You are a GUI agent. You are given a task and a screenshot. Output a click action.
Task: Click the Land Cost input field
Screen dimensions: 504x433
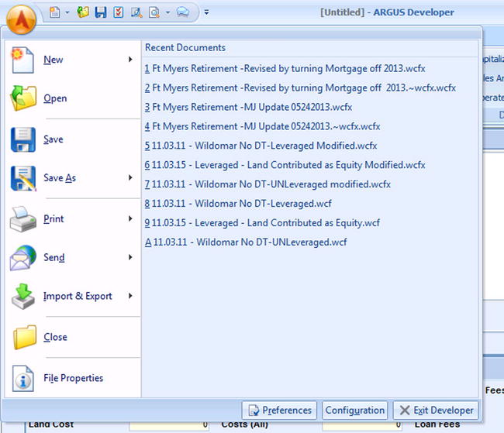pos(169,425)
